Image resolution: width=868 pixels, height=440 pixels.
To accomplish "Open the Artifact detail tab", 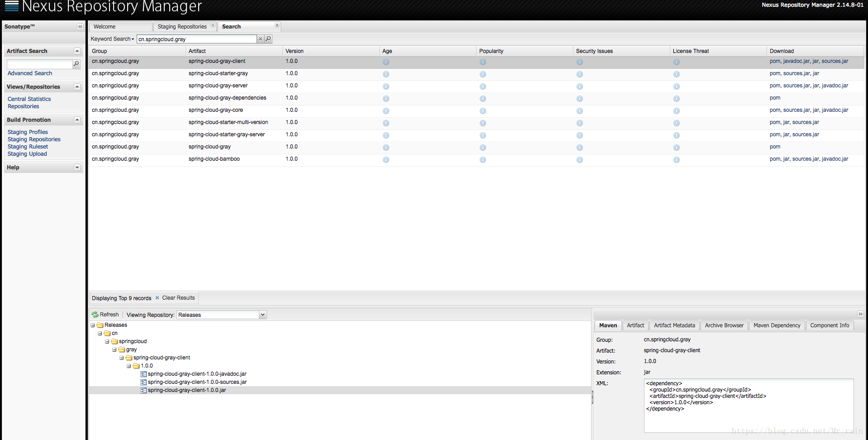I will [635, 325].
